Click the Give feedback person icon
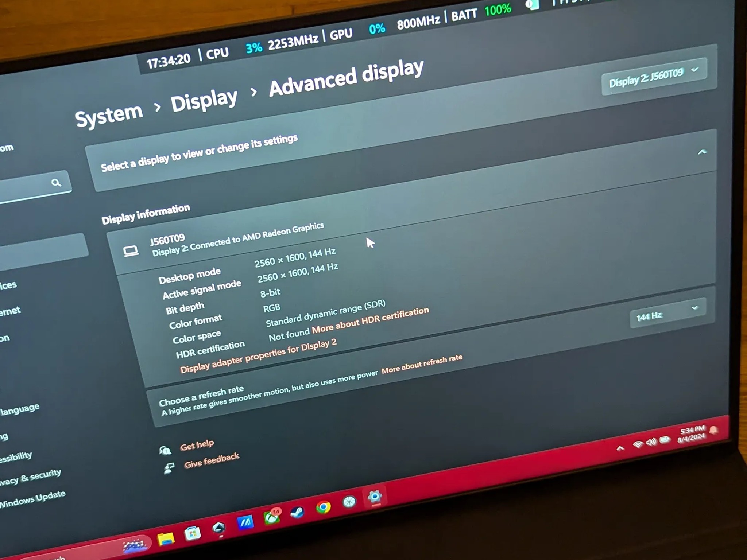 (x=169, y=468)
